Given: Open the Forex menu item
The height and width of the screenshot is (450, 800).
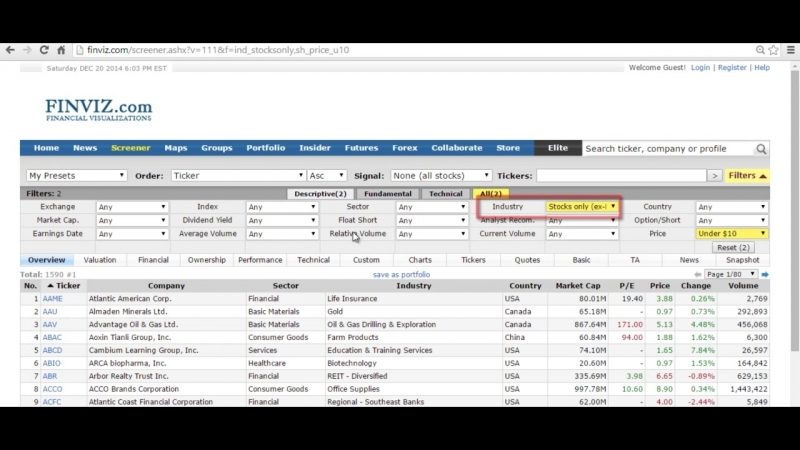Looking at the screenshot, I should pyautogui.click(x=405, y=148).
